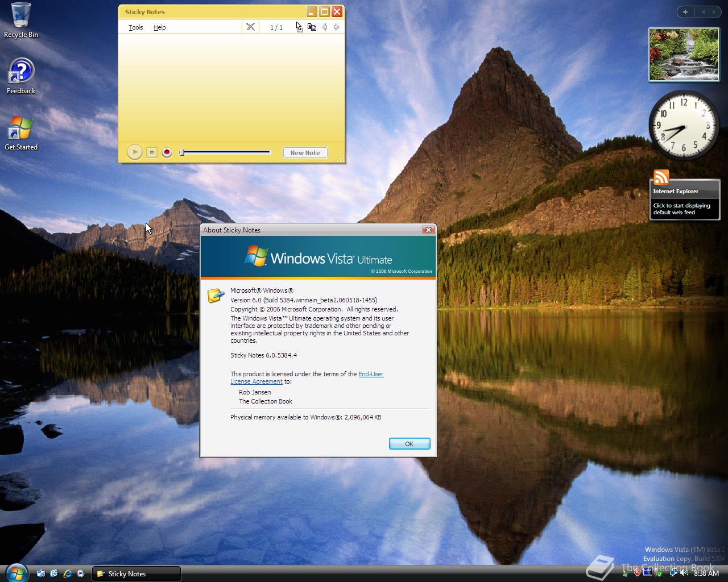
Task: Open the Feedback desktop shortcut
Action: pyautogui.click(x=21, y=77)
